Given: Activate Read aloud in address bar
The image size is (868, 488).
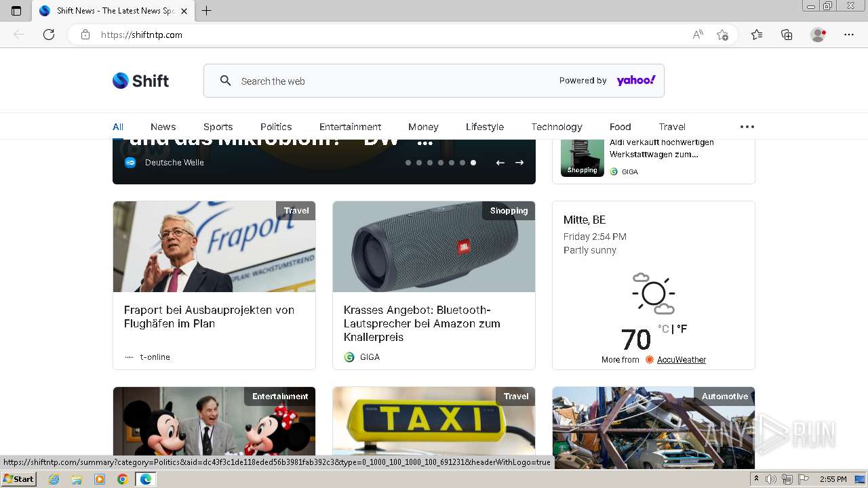Looking at the screenshot, I should point(698,35).
